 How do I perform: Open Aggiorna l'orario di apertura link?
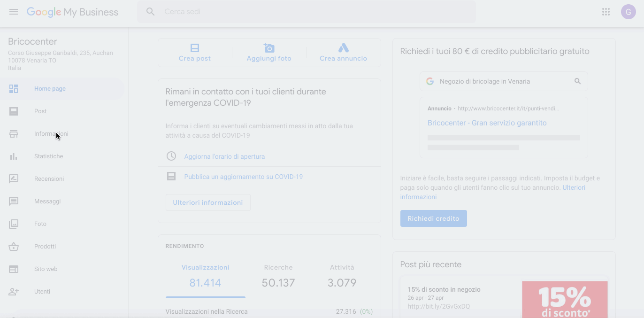[224, 156]
